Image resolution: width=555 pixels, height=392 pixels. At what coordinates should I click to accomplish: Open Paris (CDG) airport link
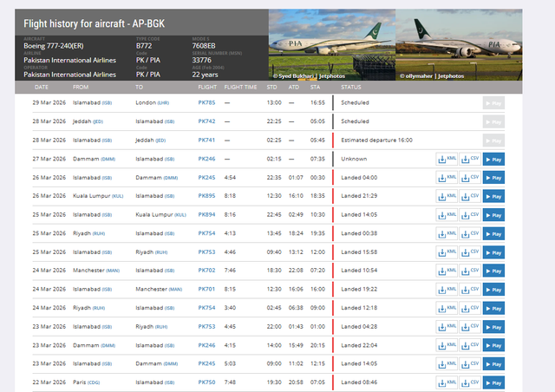tap(87, 382)
